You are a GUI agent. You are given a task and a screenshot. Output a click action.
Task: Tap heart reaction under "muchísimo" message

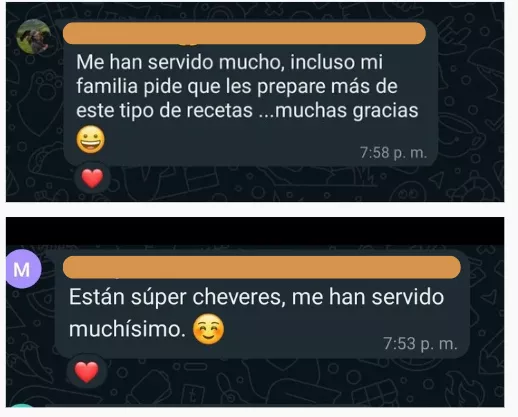coord(87,371)
